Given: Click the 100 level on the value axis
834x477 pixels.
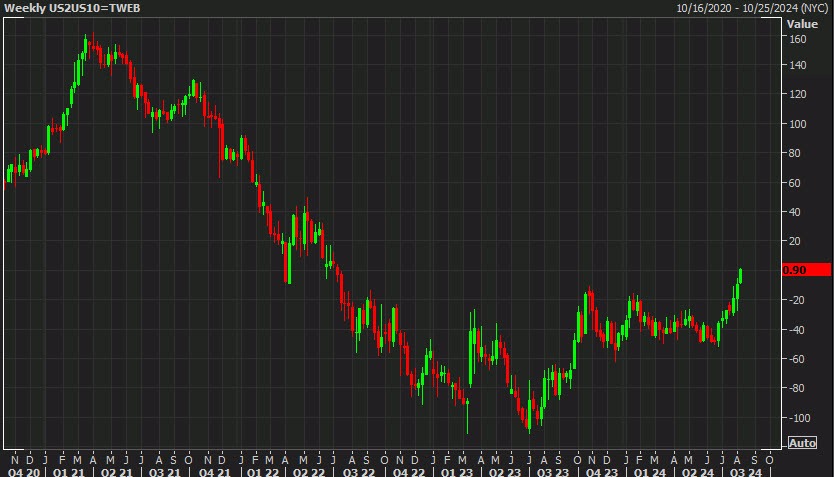Looking at the screenshot, I should 798,124.
